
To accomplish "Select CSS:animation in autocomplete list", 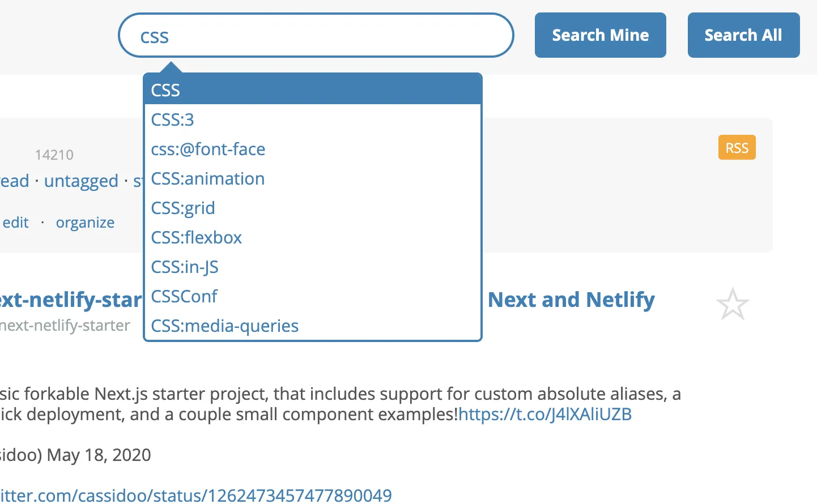I will point(208,178).
